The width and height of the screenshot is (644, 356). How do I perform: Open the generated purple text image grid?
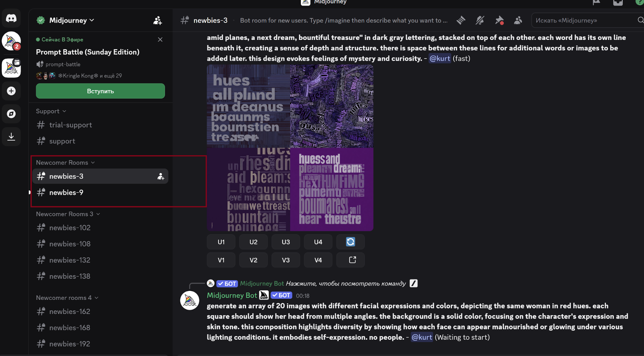[290, 148]
